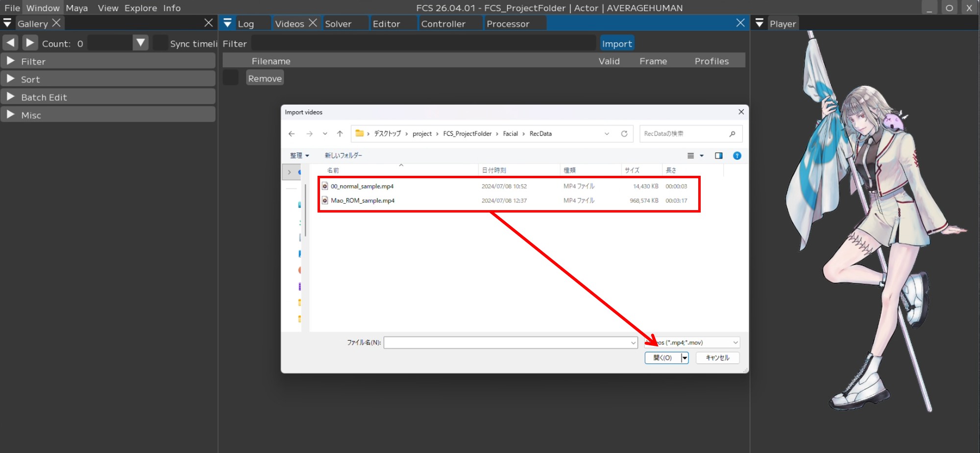The height and width of the screenshot is (453, 980).
Task: Switch to the Solver tab
Action: pyautogui.click(x=338, y=24)
